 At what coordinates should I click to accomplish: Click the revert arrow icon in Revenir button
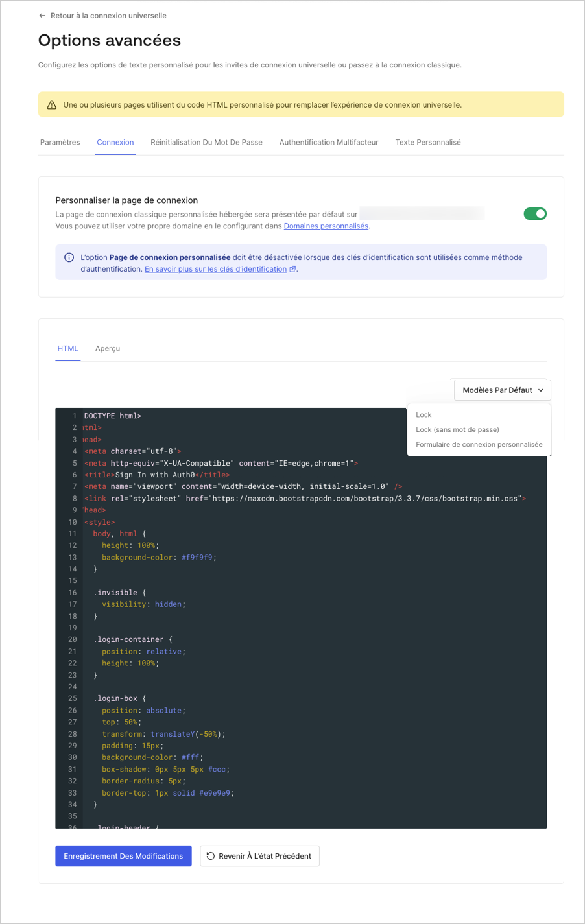pyautogui.click(x=211, y=856)
